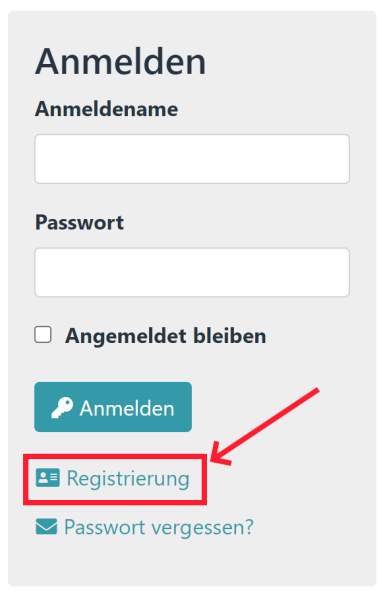The width and height of the screenshot is (385, 595).
Task: Click the key icon on Anmelden button
Action: pyautogui.click(x=62, y=408)
